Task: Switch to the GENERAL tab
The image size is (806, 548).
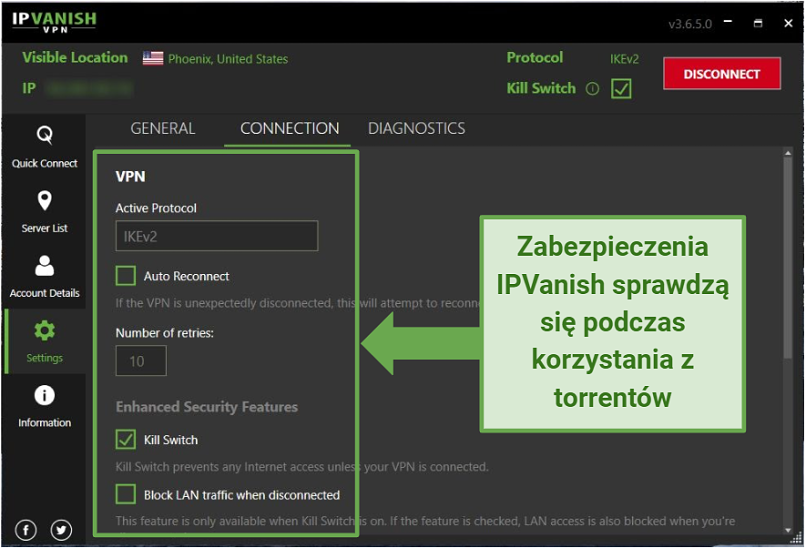Action: click(x=163, y=129)
